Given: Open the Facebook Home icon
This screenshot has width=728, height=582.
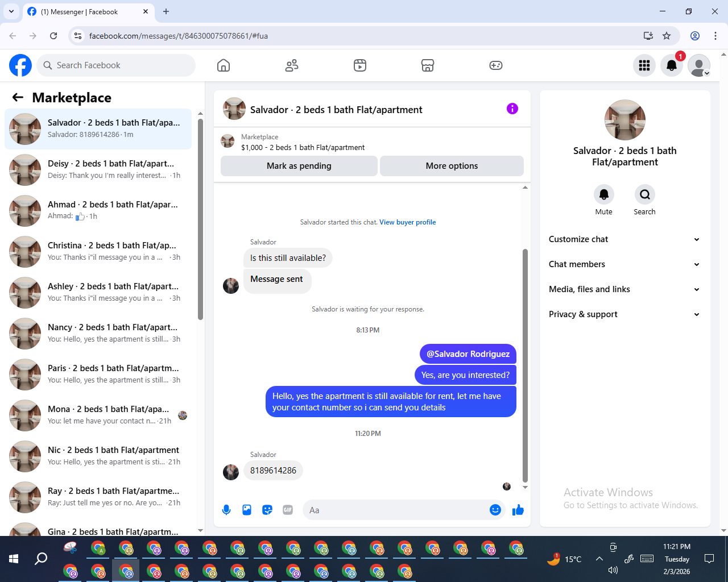Looking at the screenshot, I should point(224,65).
